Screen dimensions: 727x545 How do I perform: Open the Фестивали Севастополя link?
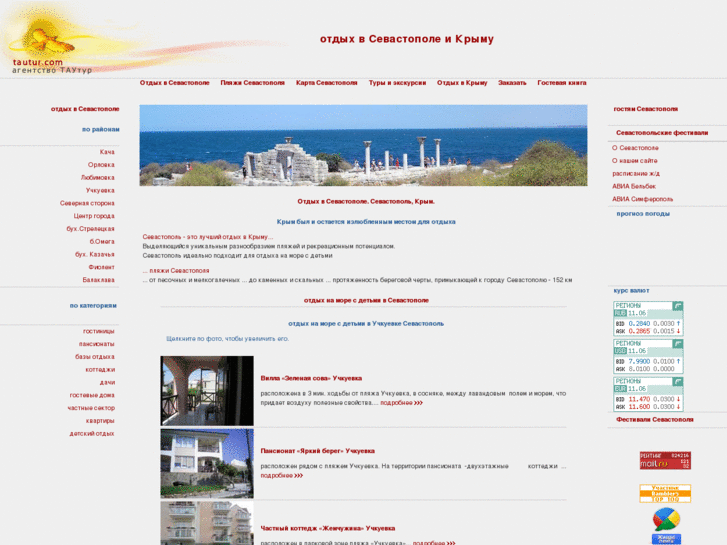coord(655,419)
